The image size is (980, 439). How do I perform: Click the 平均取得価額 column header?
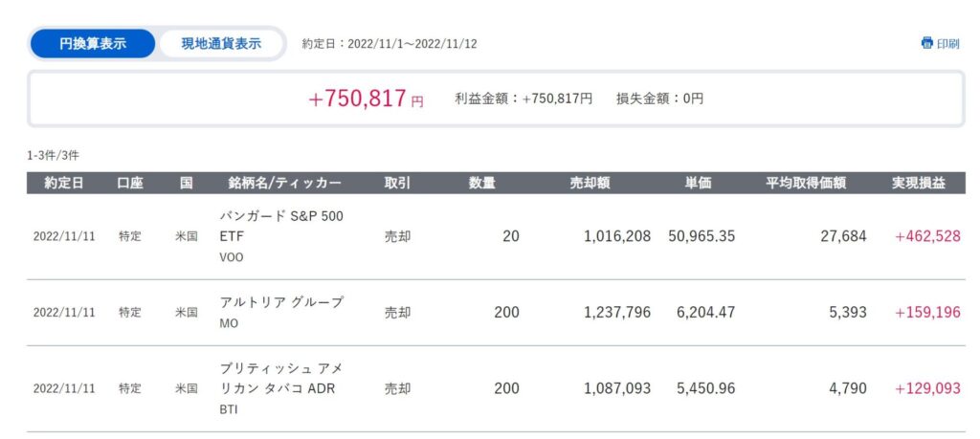pos(806,183)
